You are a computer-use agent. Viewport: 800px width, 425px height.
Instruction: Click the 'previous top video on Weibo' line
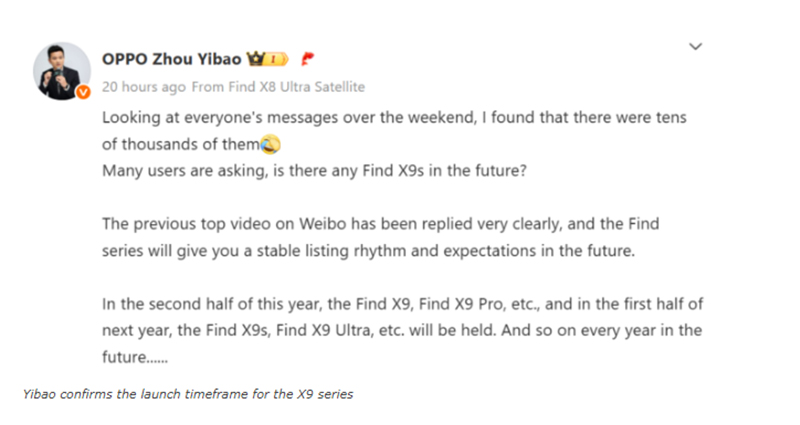[x=381, y=224]
